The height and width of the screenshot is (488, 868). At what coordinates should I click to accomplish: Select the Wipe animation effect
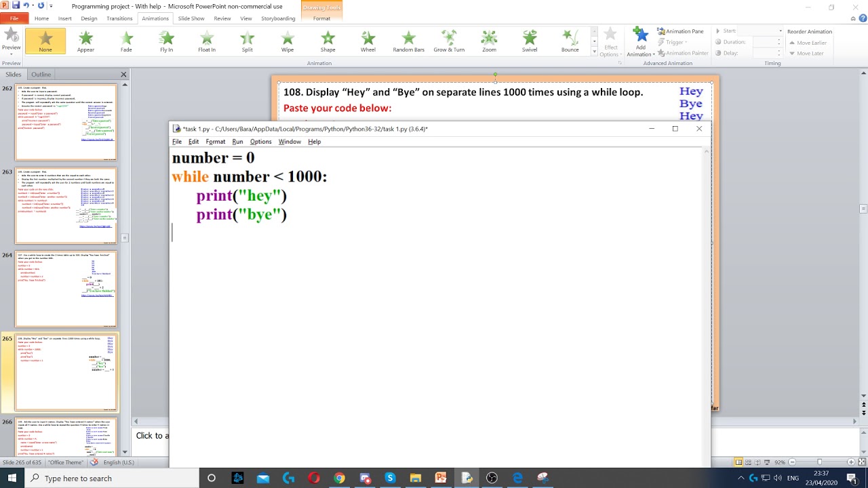pos(288,41)
